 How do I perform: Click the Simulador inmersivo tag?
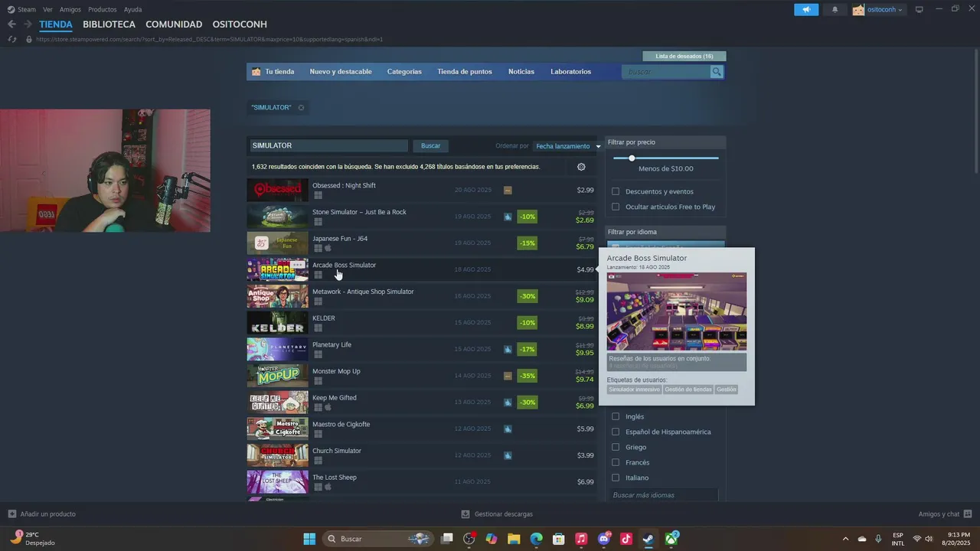tap(635, 390)
